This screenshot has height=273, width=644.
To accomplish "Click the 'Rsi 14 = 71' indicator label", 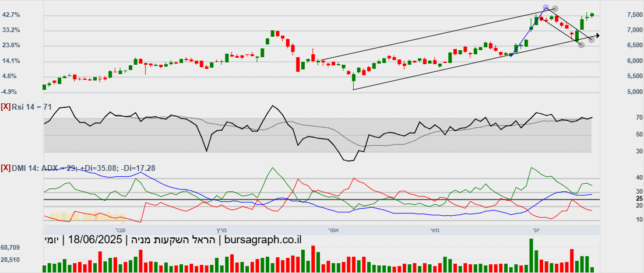I will 31,107.
